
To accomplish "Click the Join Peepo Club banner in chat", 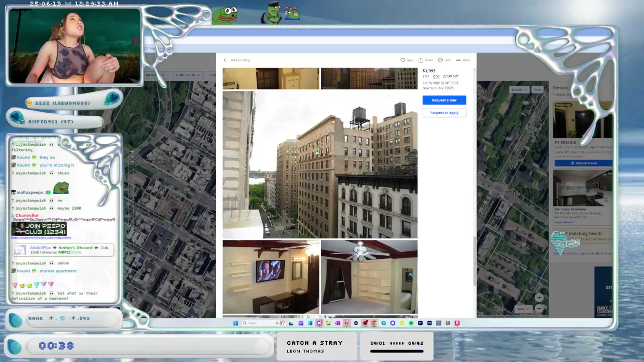I will tap(39, 229).
